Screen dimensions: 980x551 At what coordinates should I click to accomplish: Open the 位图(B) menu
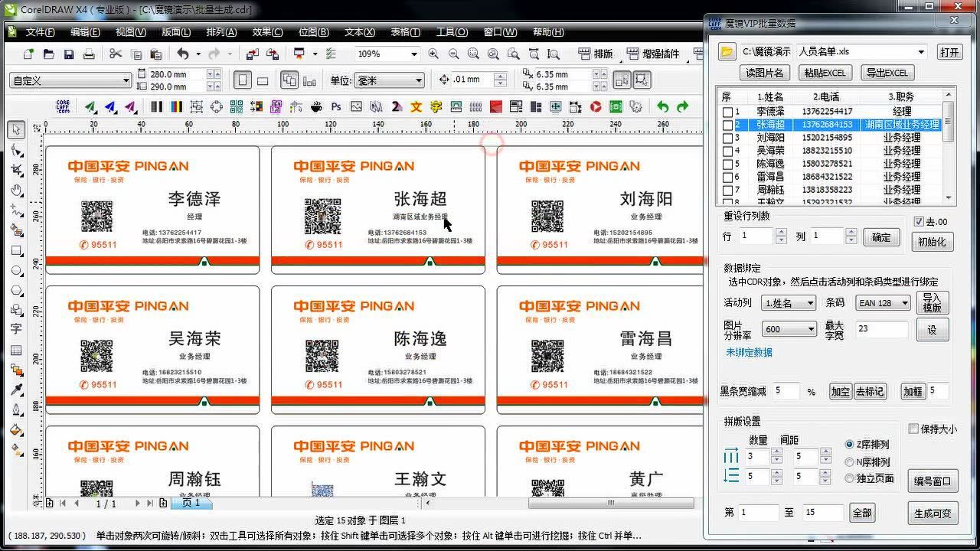[313, 32]
